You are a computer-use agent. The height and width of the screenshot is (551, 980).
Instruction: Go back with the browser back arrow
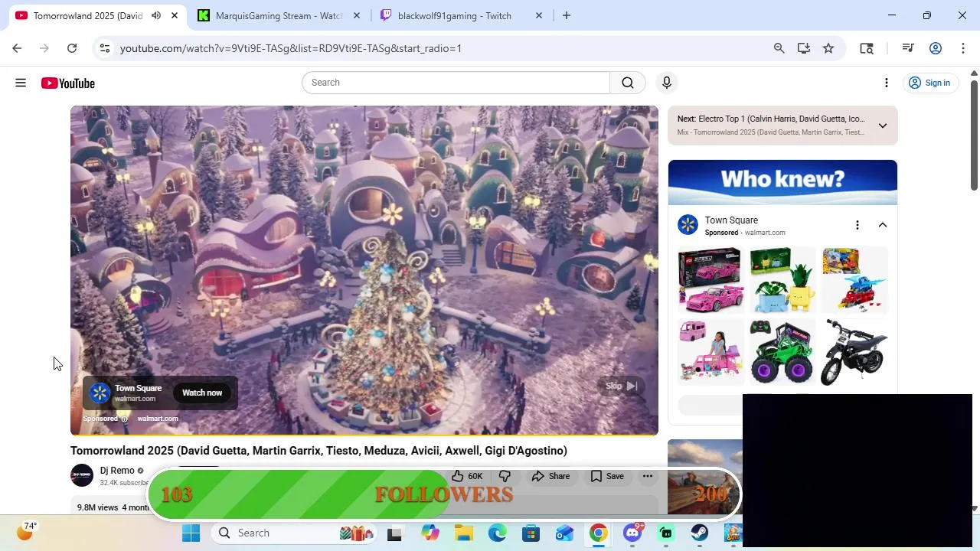click(x=17, y=48)
